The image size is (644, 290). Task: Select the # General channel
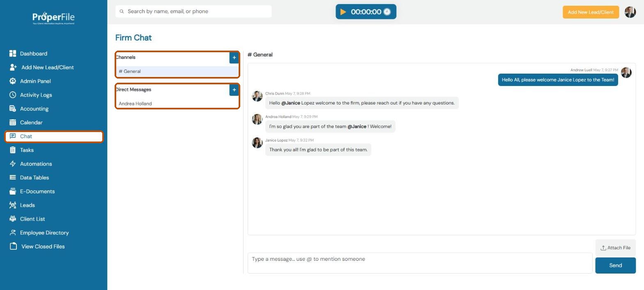pos(177,71)
